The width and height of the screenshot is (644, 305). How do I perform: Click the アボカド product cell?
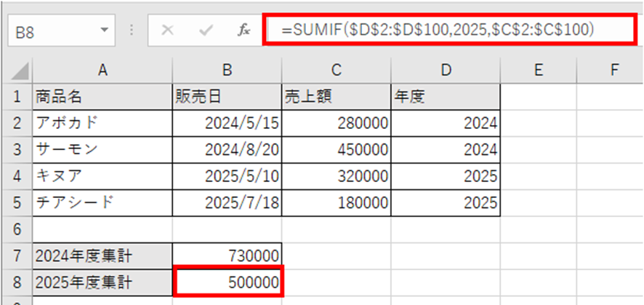[x=102, y=122]
